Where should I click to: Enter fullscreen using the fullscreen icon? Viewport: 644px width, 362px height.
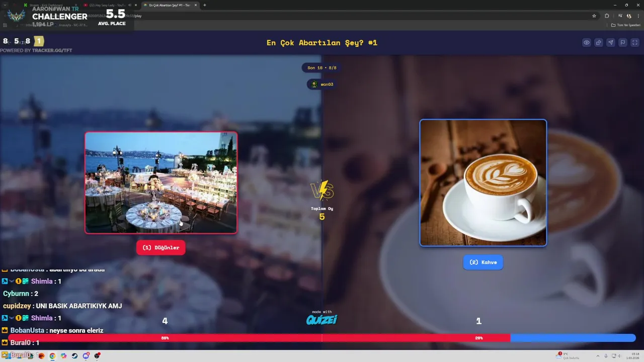pyautogui.click(x=634, y=43)
